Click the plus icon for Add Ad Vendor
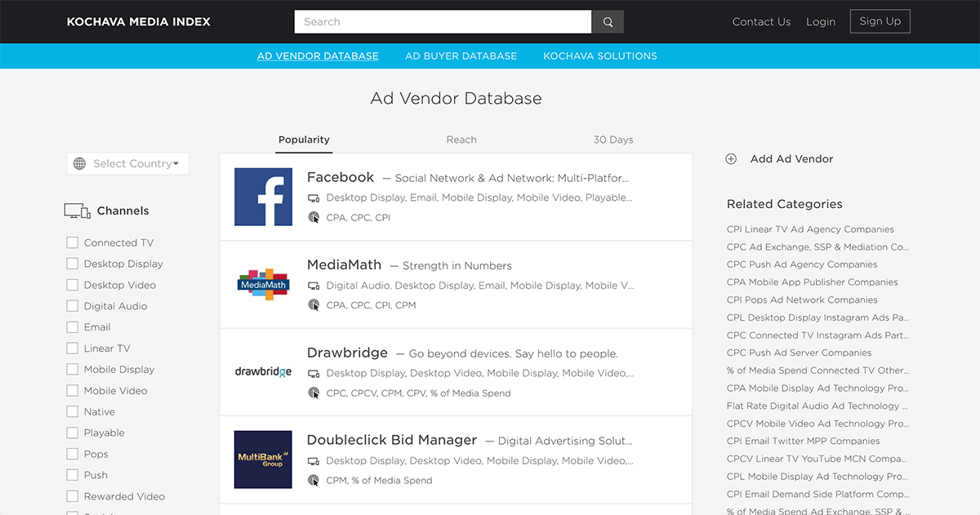The image size is (980, 515). [x=731, y=159]
